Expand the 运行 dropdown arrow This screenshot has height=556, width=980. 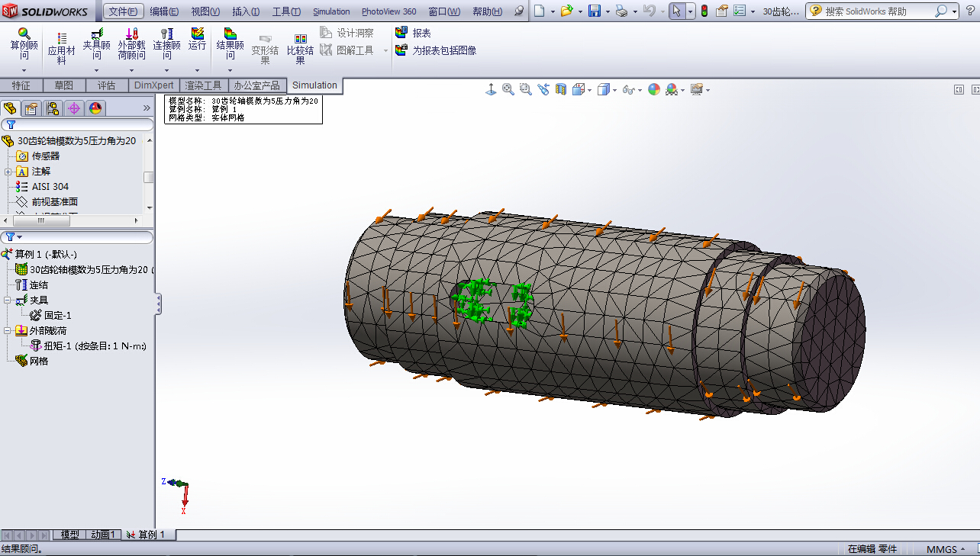[x=197, y=70]
